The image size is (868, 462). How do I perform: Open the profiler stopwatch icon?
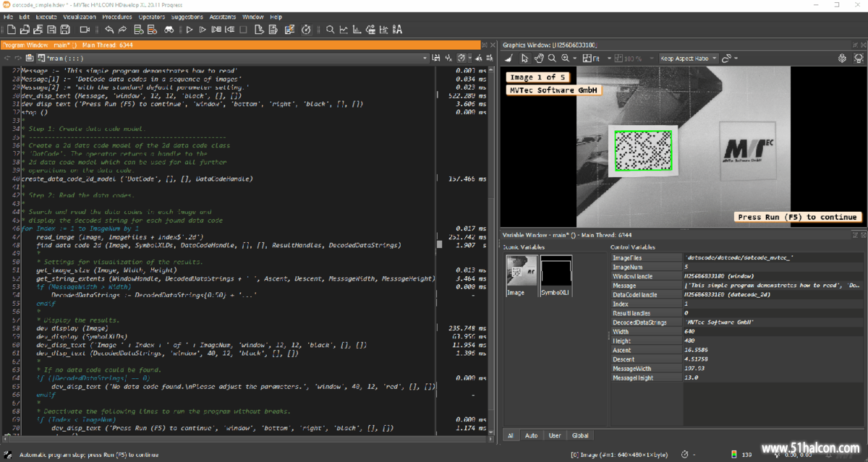pyautogui.click(x=306, y=30)
